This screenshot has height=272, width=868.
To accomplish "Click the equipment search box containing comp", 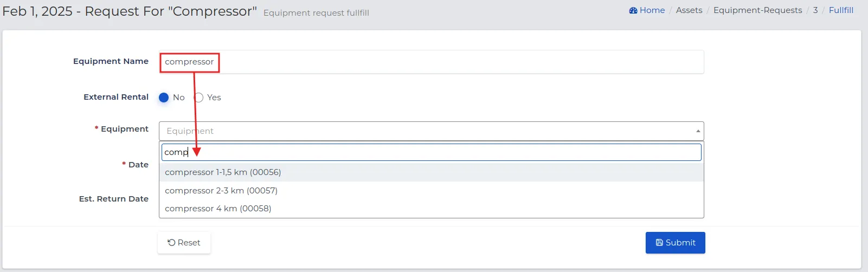I will coord(432,152).
